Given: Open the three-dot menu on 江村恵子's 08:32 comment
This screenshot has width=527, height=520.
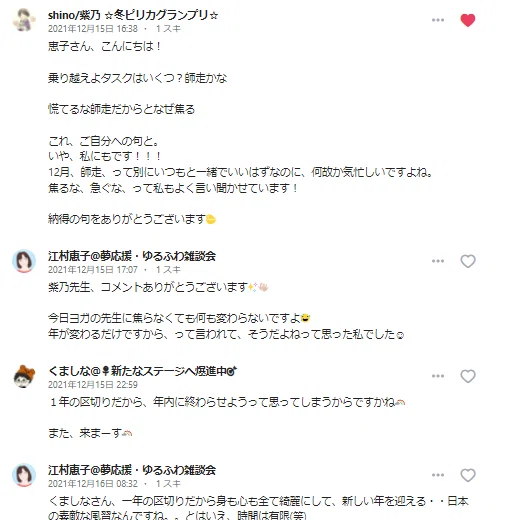Looking at the screenshot, I should [x=438, y=475].
